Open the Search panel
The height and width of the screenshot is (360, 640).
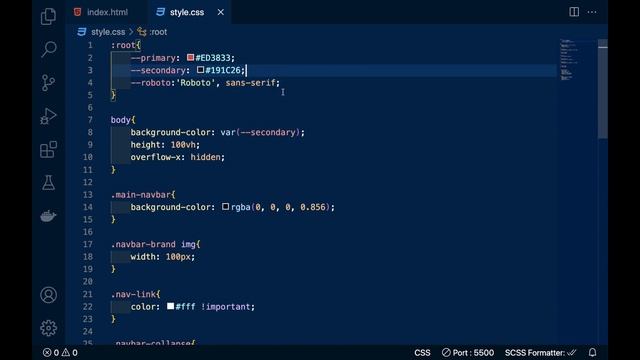coord(49,49)
